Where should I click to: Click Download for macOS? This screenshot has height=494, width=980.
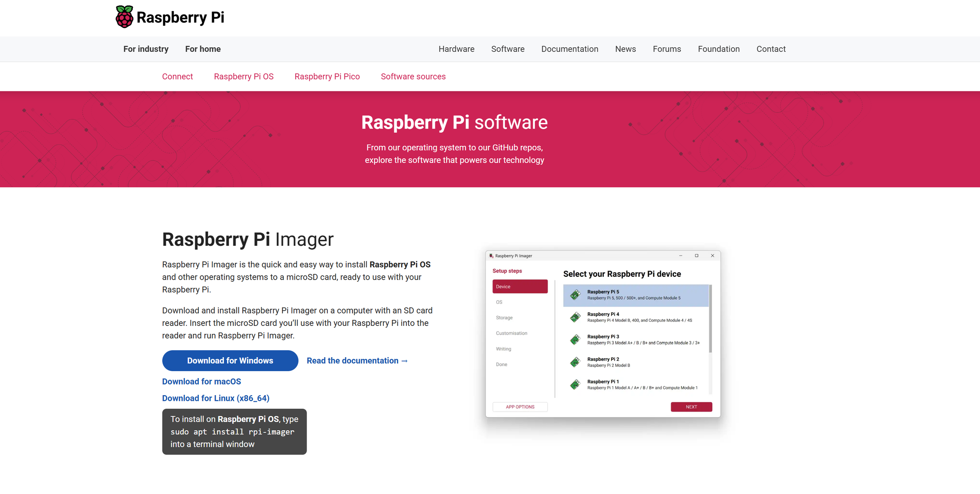pos(202,381)
